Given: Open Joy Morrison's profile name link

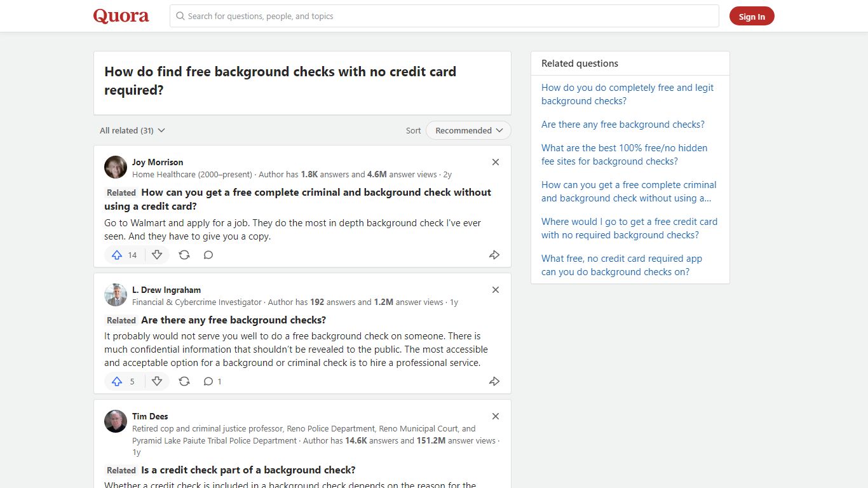Looking at the screenshot, I should 158,162.
